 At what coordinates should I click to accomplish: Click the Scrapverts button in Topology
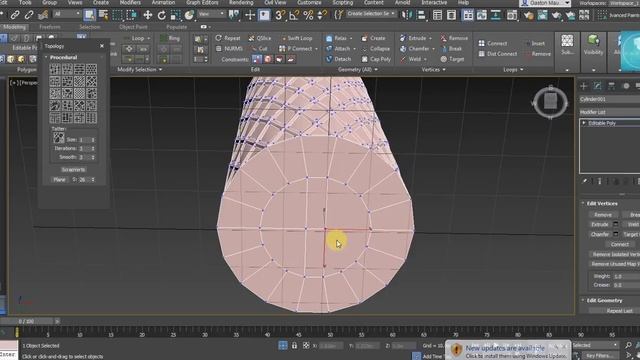click(x=73, y=169)
